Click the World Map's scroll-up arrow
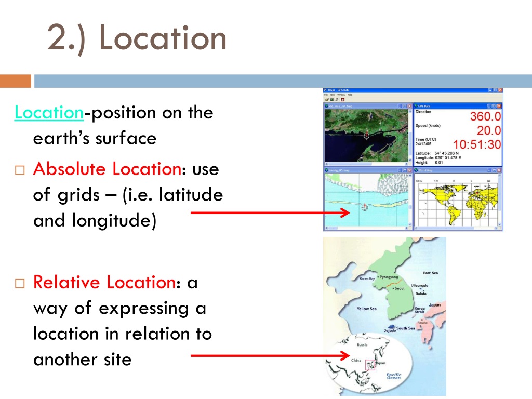This screenshot has height=399, width=532. (500, 175)
